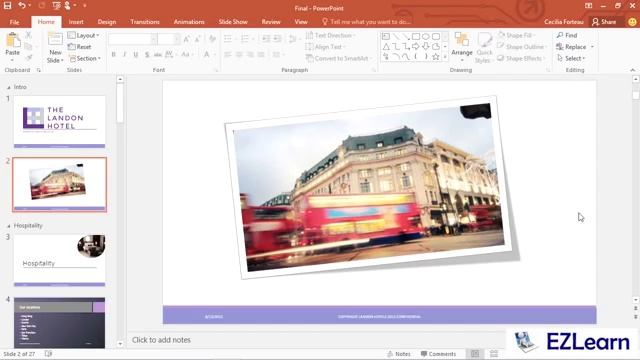Click the Tell me search box
Screen dimensions: 640x360
366,22
